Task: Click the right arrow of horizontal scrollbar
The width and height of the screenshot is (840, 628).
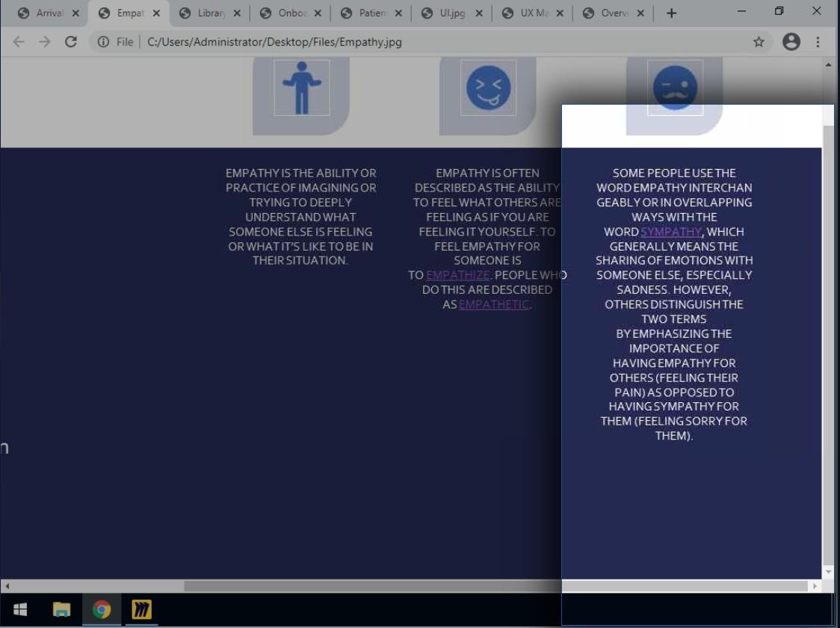Action: click(815, 586)
